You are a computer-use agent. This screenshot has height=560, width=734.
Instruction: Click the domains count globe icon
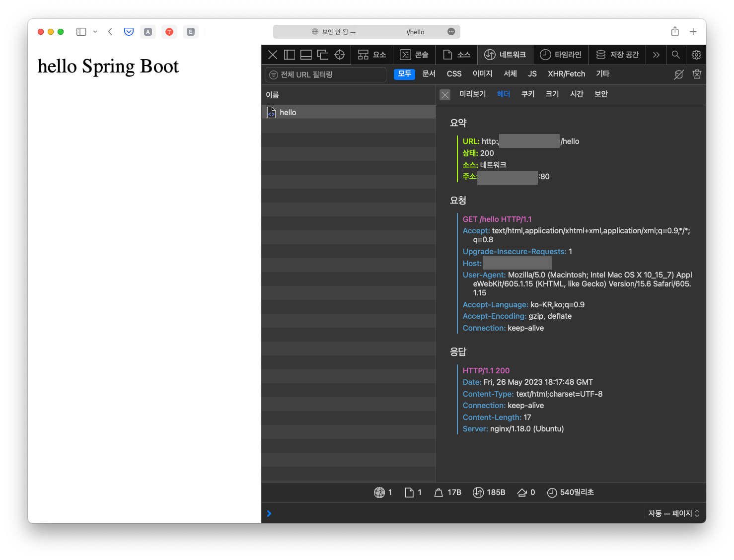(379, 492)
